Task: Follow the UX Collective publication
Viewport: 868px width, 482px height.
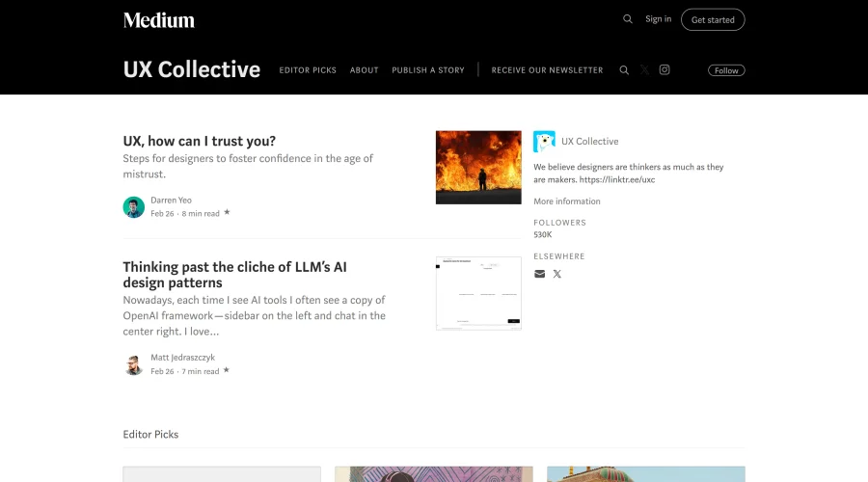Action: [726, 70]
